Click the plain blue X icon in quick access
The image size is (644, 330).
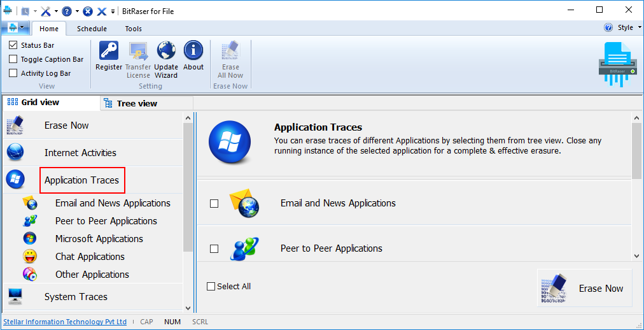pyautogui.click(x=101, y=11)
